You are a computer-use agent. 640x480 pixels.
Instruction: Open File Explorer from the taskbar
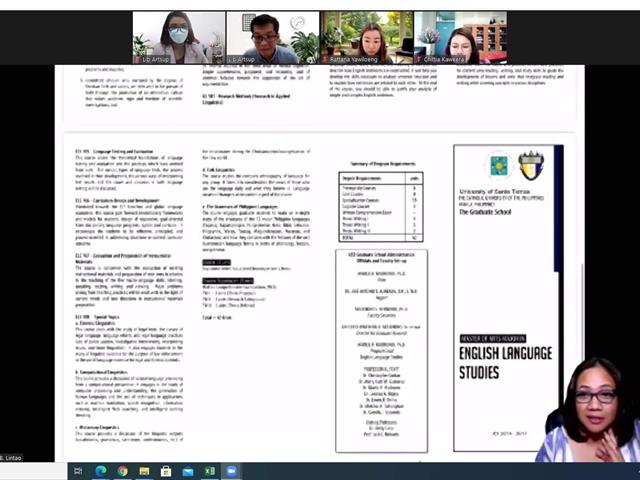pos(144,471)
